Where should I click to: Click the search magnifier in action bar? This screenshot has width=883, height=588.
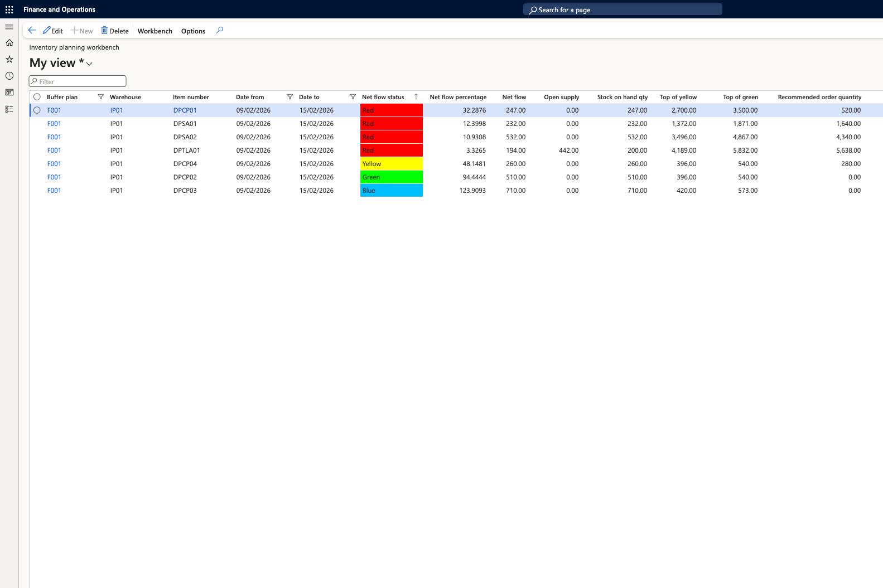click(220, 31)
